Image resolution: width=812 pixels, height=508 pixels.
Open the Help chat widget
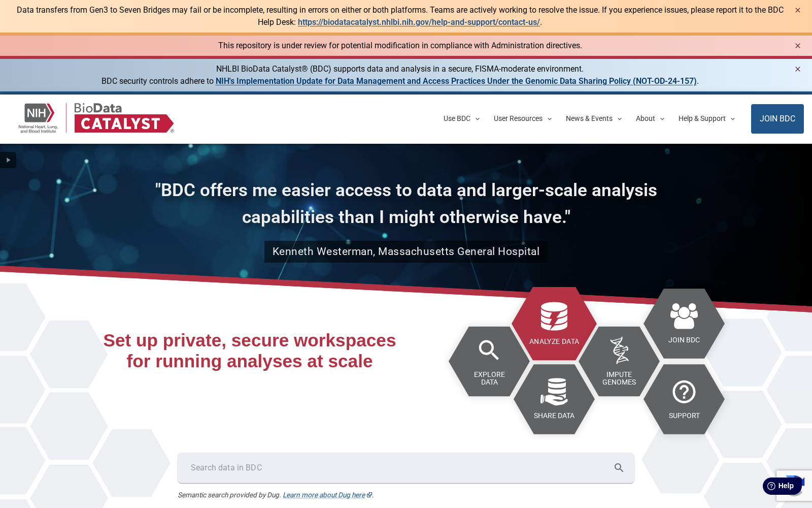(x=782, y=486)
